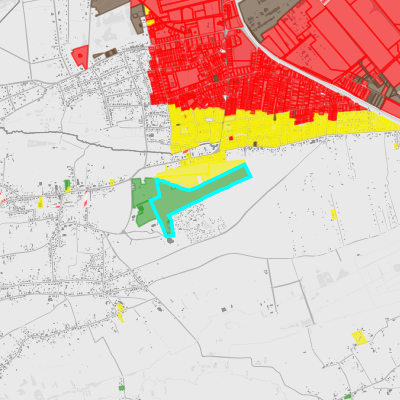Click the green parcel left of the highlighted area

point(143,200)
